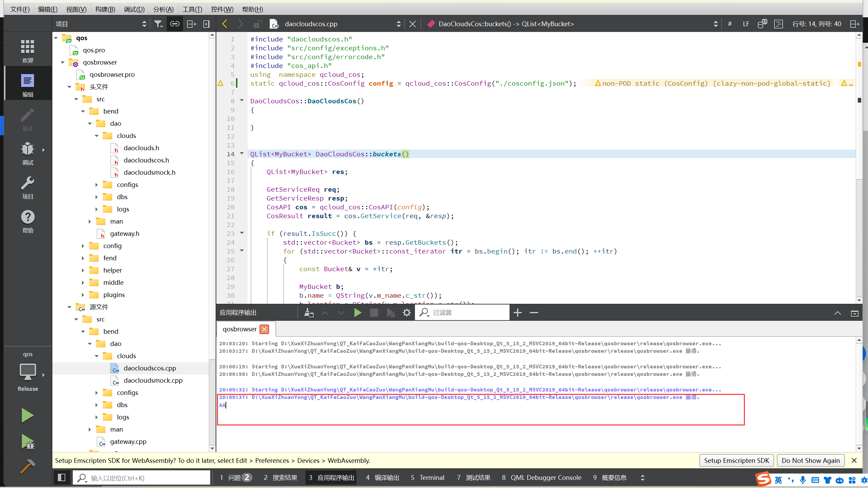
Task: Open the 构建(B) menu
Action: [x=105, y=9]
